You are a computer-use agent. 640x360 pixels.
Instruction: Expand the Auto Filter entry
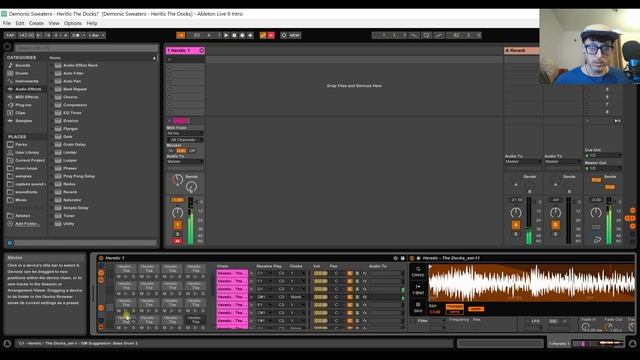pos(52,73)
